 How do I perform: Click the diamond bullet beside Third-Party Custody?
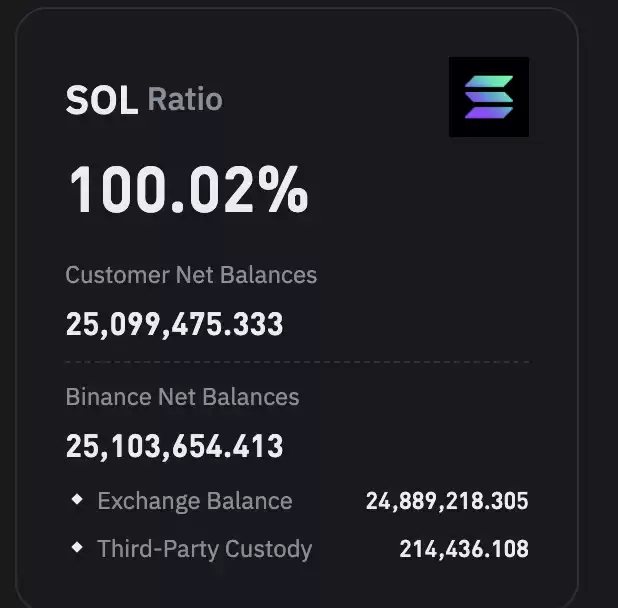pyautogui.click(x=77, y=547)
